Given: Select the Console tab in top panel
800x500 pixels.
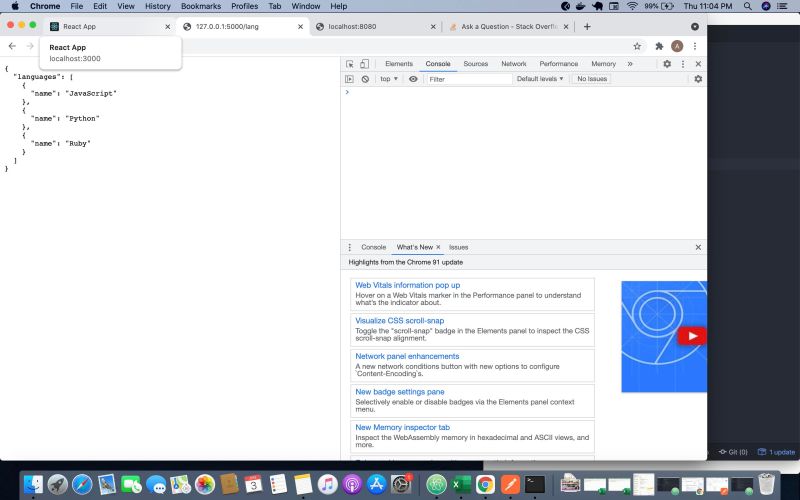Looking at the screenshot, I should click(x=438, y=64).
